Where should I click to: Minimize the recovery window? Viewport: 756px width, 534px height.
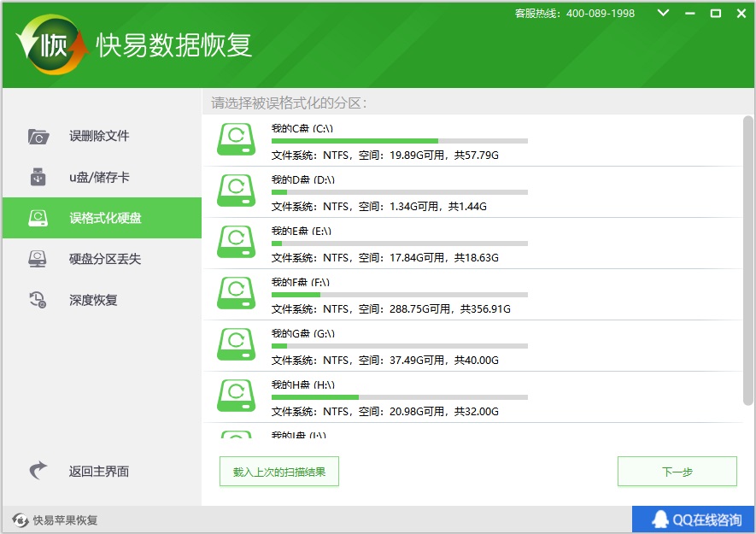pos(690,14)
